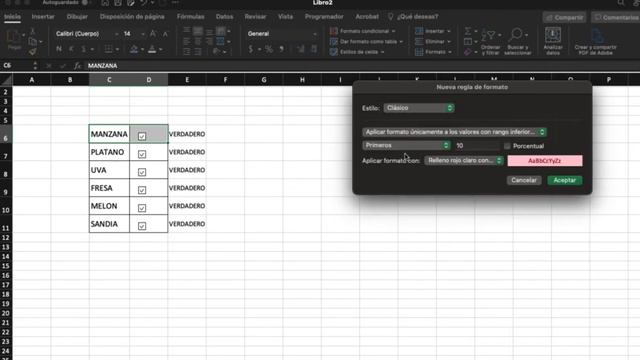Open the Estilos de celda dropdown
This screenshot has height=360, width=640.
click(x=357, y=52)
